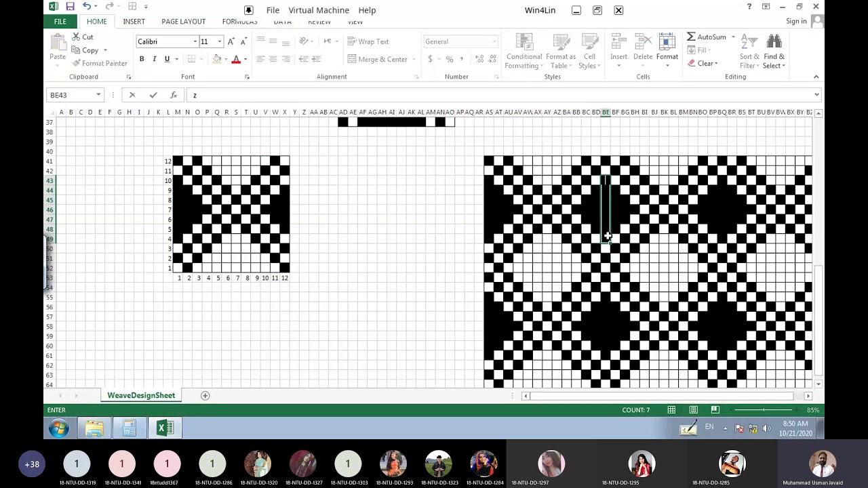This screenshot has width=868, height=488.
Task: Toggle Bold formatting
Action: tap(142, 59)
